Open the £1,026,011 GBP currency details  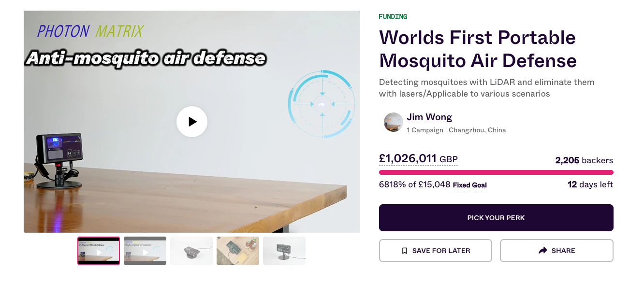(x=418, y=159)
